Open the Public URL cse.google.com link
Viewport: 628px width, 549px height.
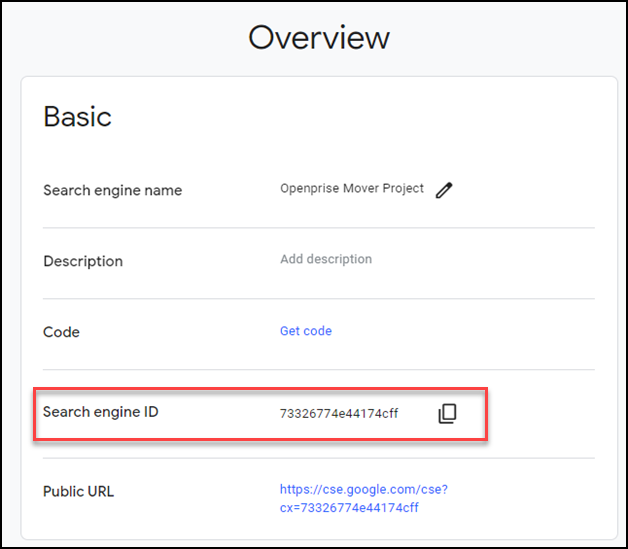363,498
